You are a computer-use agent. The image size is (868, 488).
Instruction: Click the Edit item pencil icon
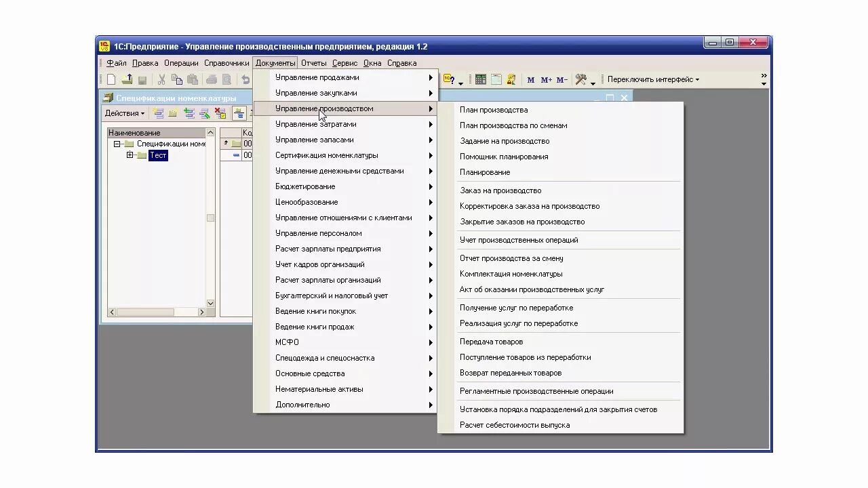click(204, 113)
